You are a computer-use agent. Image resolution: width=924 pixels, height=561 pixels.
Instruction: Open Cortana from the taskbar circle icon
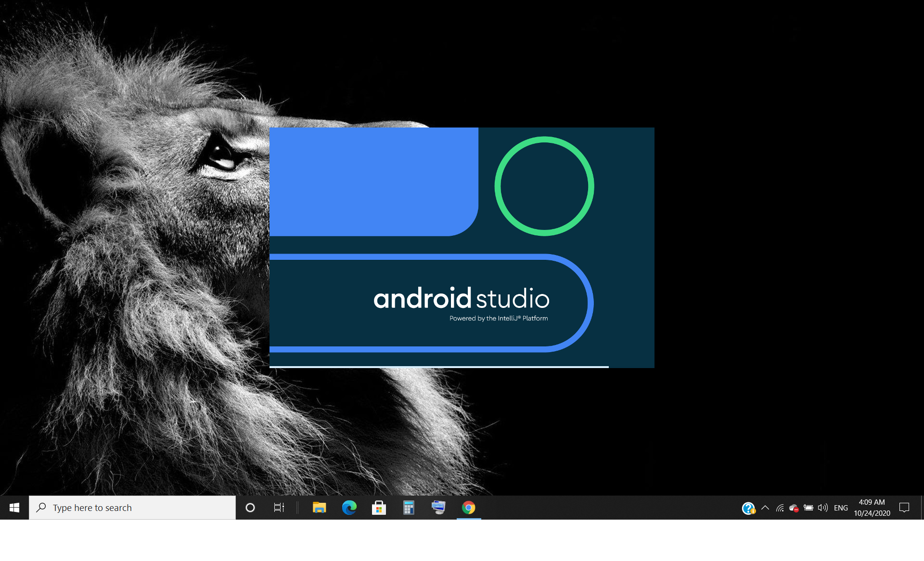[250, 508]
